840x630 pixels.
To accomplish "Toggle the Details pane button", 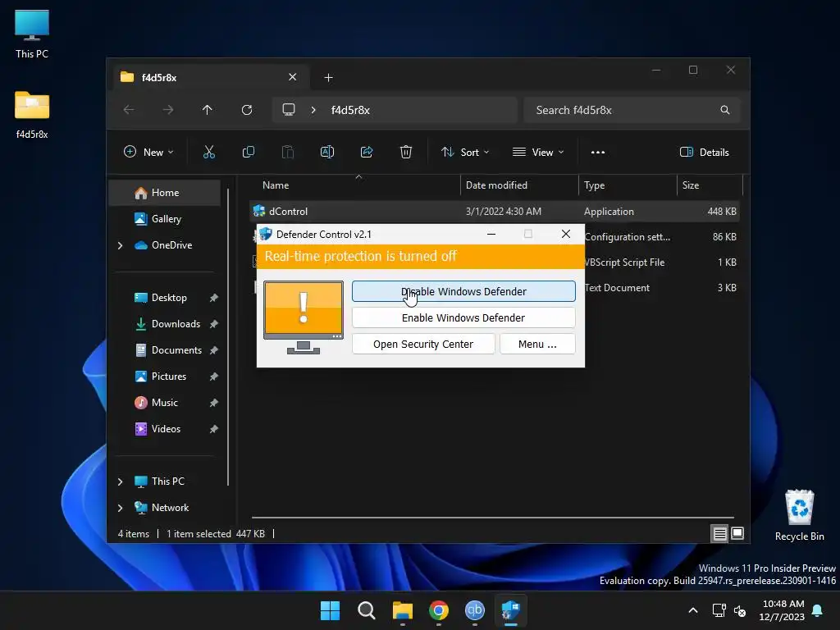I will 705,152.
